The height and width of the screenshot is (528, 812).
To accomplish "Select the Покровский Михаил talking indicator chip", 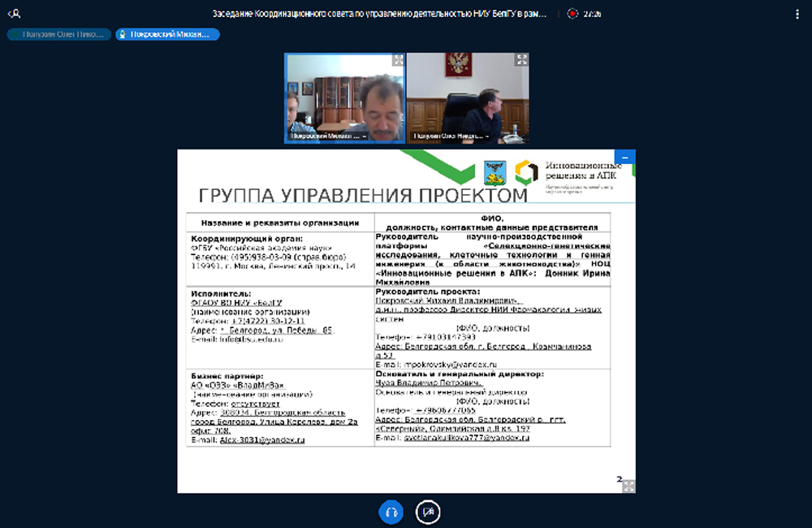I will pyautogui.click(x=168, y=34).
